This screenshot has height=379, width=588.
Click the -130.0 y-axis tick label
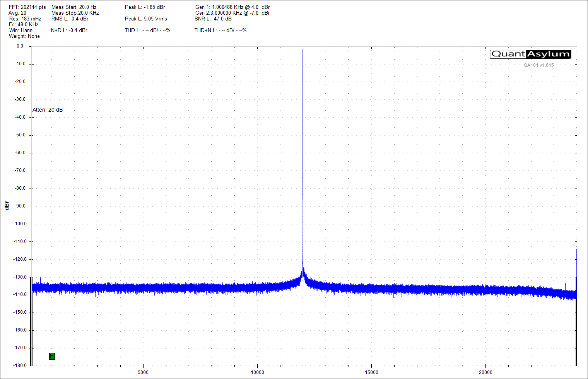[20, 277]
